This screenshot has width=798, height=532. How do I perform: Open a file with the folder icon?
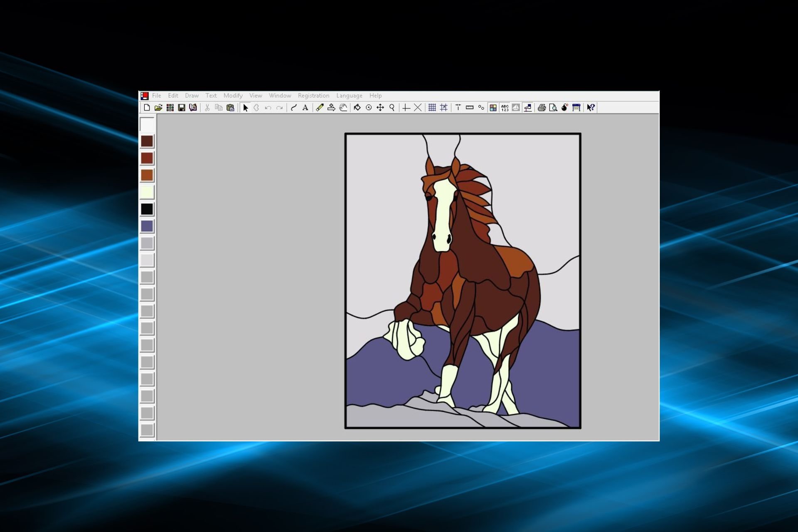[x=158, y=108]
